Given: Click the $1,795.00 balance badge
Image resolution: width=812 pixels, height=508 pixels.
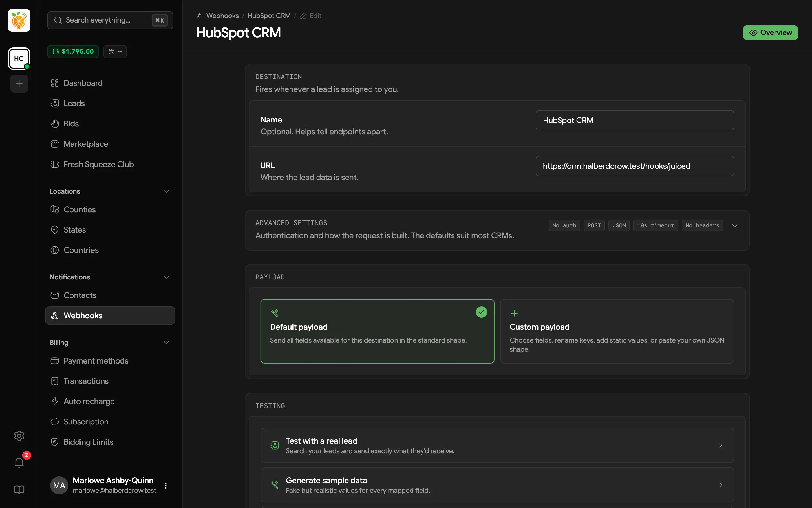Looking at the screenshot, I should click(x=73, y=51).
